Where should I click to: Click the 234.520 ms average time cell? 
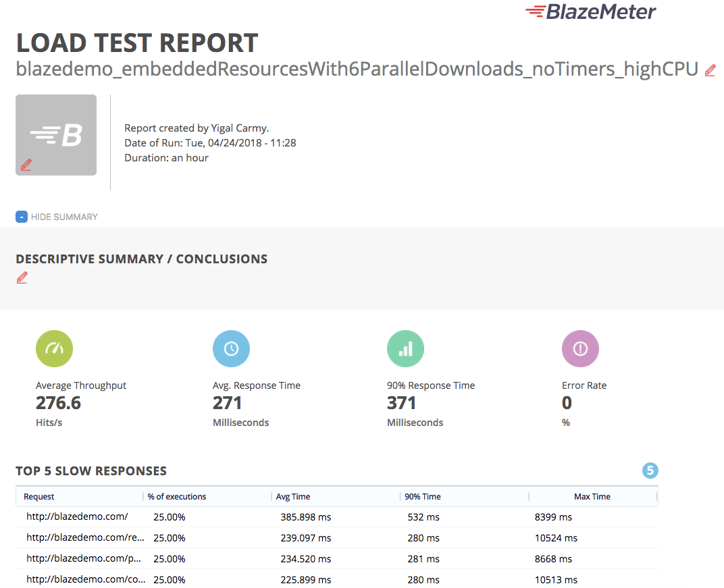(x=306, y=558)
